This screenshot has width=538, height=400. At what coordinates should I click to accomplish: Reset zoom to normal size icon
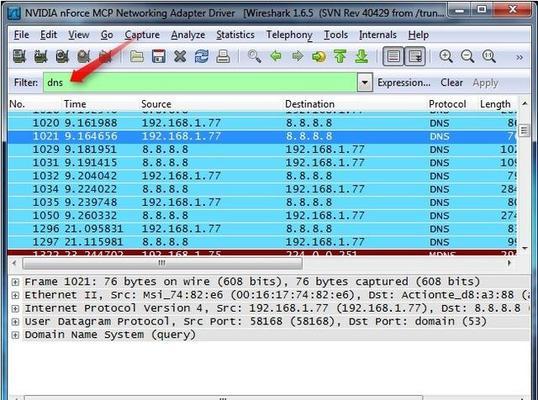point(489,56)
